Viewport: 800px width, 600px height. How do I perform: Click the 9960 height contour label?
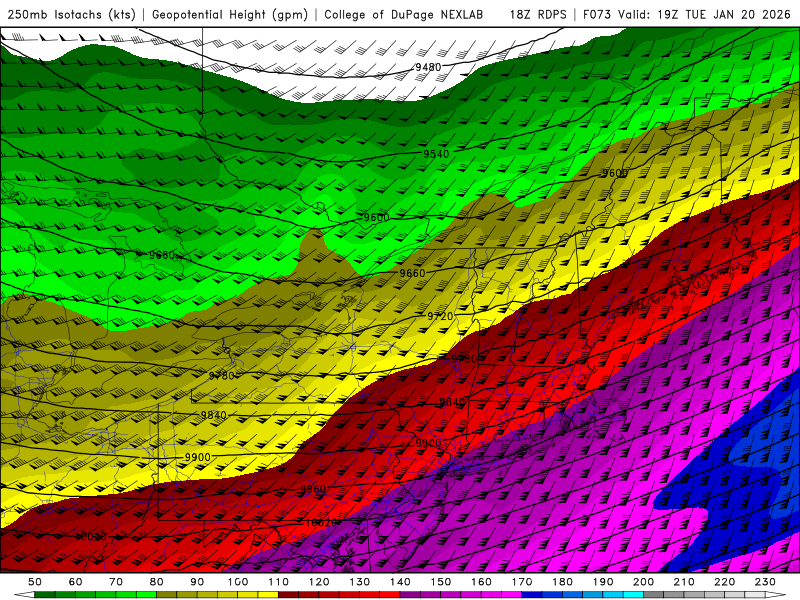(x=313, y=489)
